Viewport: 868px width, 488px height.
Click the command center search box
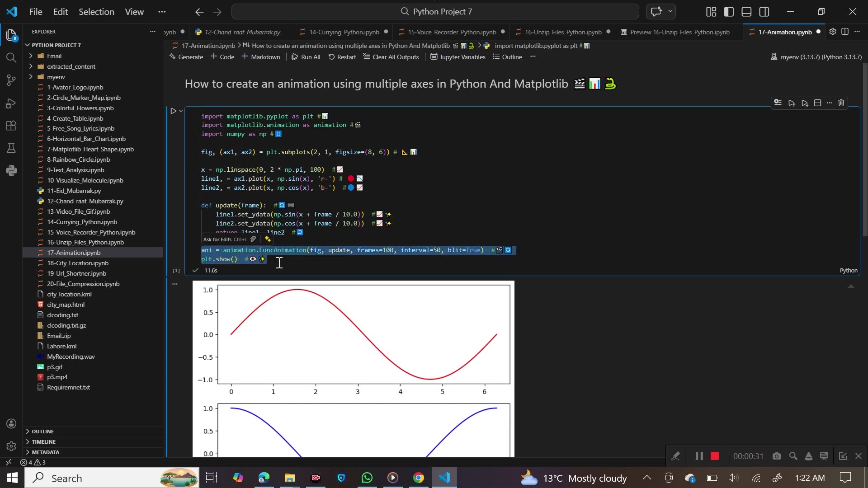(x=435, y=12)
